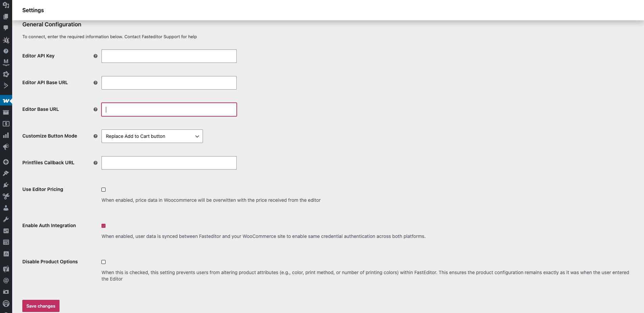Open the aperture-shaped plugin sidebar icon
The image size is (644, 313).
coord(6,74)
